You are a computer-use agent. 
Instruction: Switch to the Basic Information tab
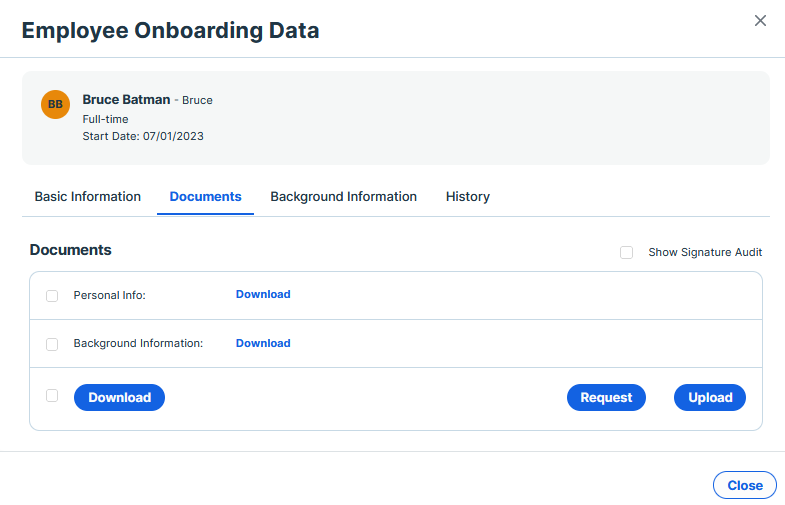[x=88, y=197]
